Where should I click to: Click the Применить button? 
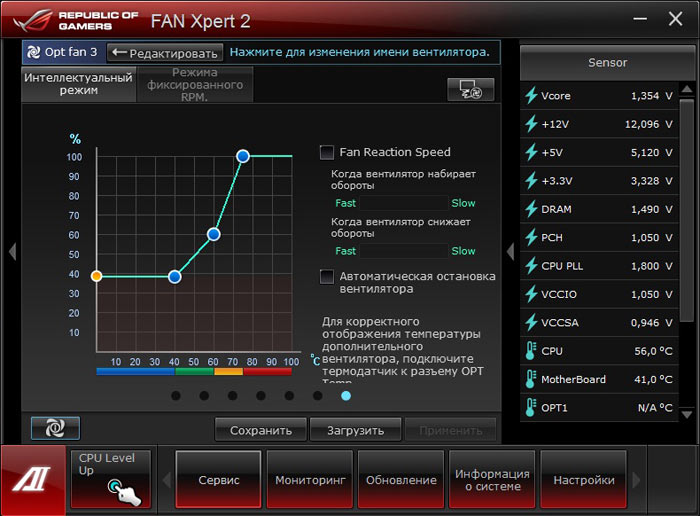click(x=450, y=430)
